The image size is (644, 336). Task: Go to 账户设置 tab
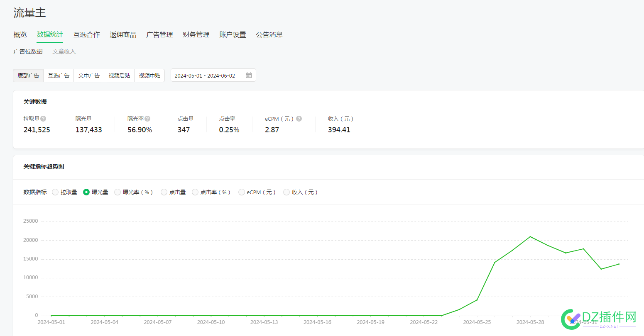click(233, 35)
